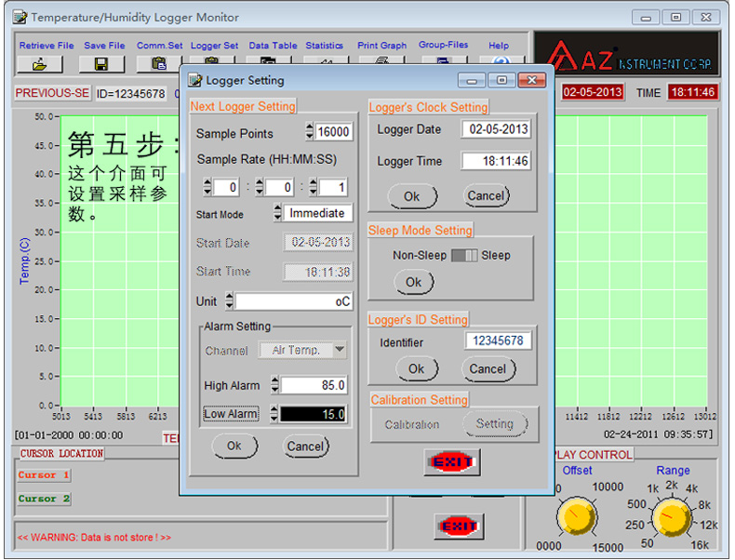Image resolution: width=735 pixels, height=560 pixels.
Task: Open the alarm Channel dropdown
Action: point(339,351)
